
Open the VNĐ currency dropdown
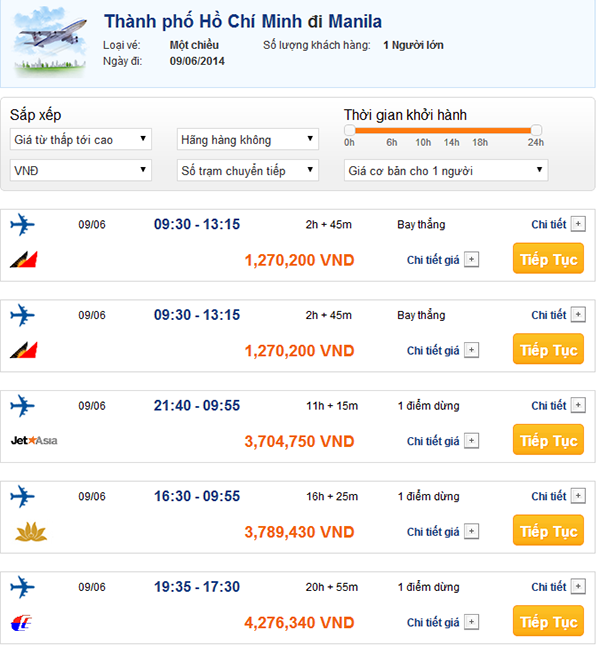pyautogui.click(x=81, y=170)
